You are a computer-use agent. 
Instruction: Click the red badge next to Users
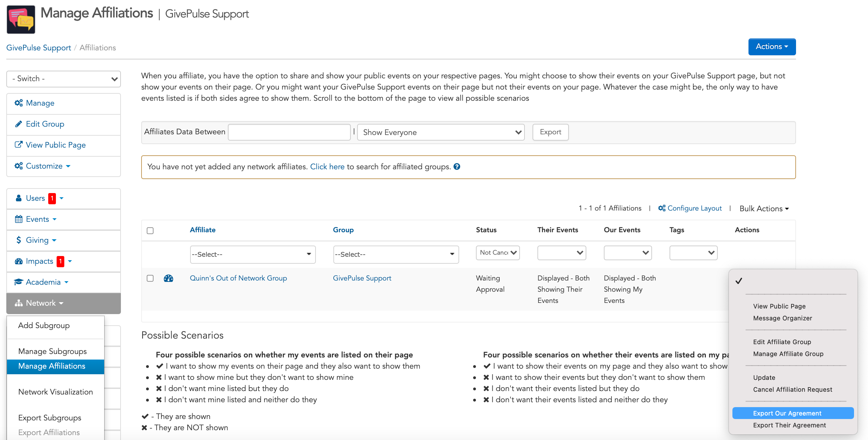pos(52,198)
